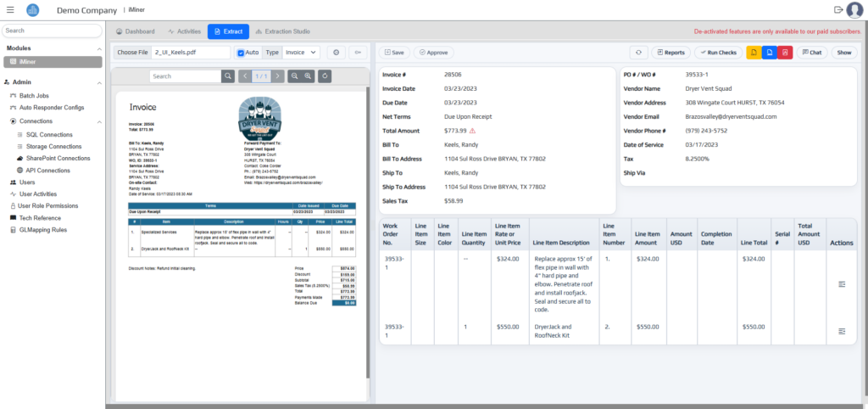Screen dimensions: 868x409
Task: Click the Tax value 8.2500%
Action: coord(697,159)
